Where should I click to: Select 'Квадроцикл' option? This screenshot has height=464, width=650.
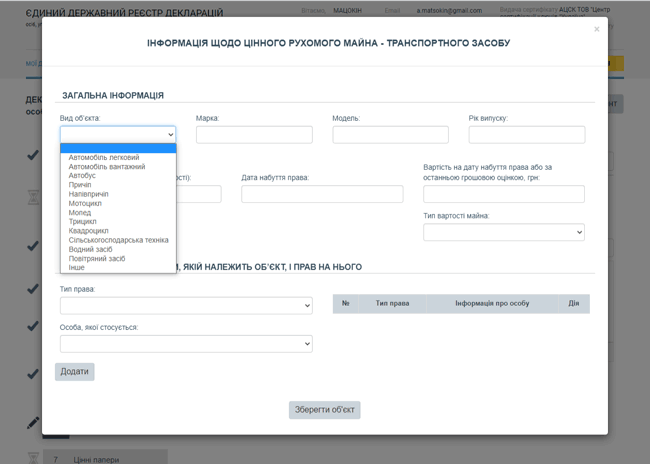click(x=89, y=230)
